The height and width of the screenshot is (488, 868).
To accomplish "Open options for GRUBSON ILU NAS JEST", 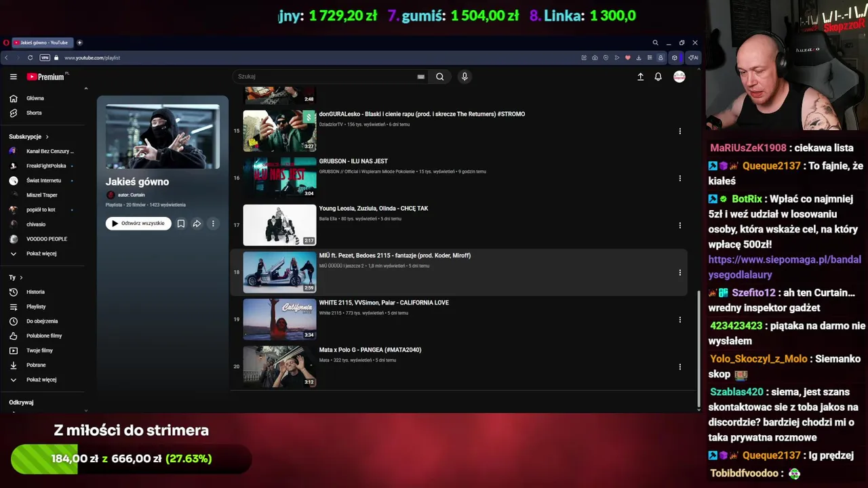I will [679, 178].
